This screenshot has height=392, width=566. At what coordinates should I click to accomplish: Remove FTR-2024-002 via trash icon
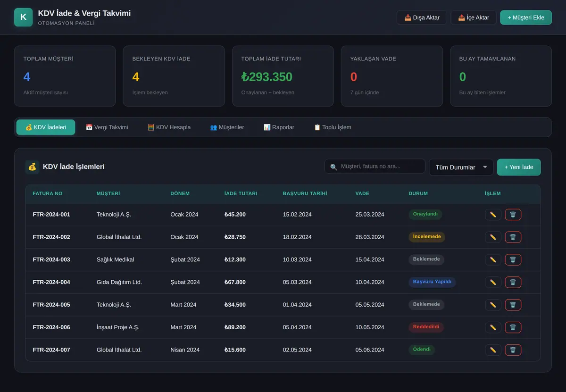pyautogui.click(x=513, y=237)
